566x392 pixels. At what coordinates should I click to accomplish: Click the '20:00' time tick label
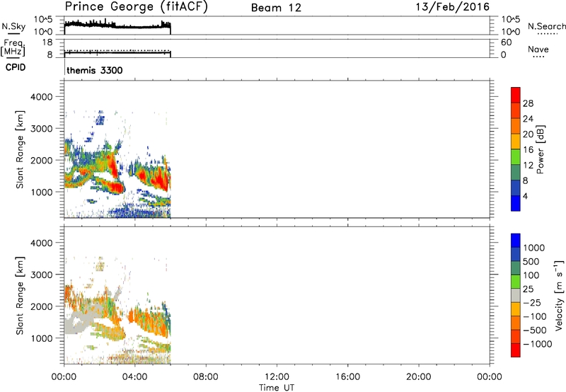[418, 377]
